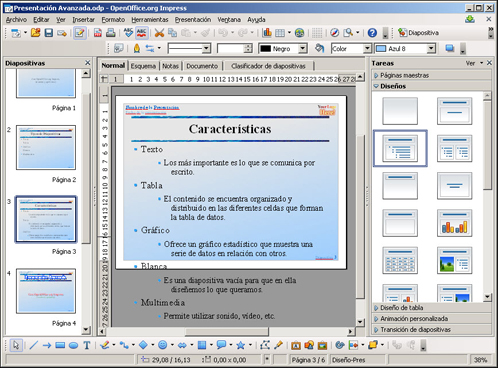Viewport: 498px width, 368px height.
Task: Click the Edit points tool
Action: (265, 345)
